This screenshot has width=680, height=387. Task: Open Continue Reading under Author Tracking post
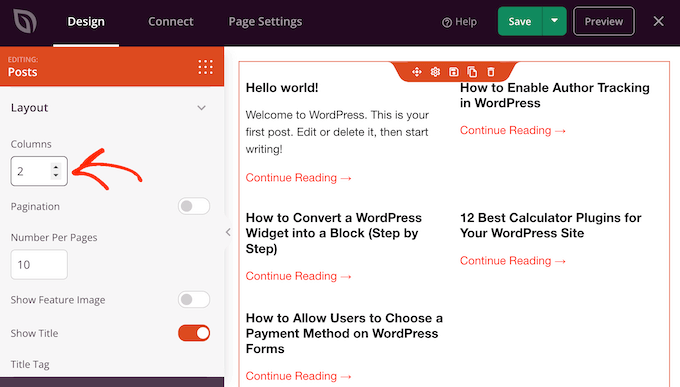tap(513, 131)
